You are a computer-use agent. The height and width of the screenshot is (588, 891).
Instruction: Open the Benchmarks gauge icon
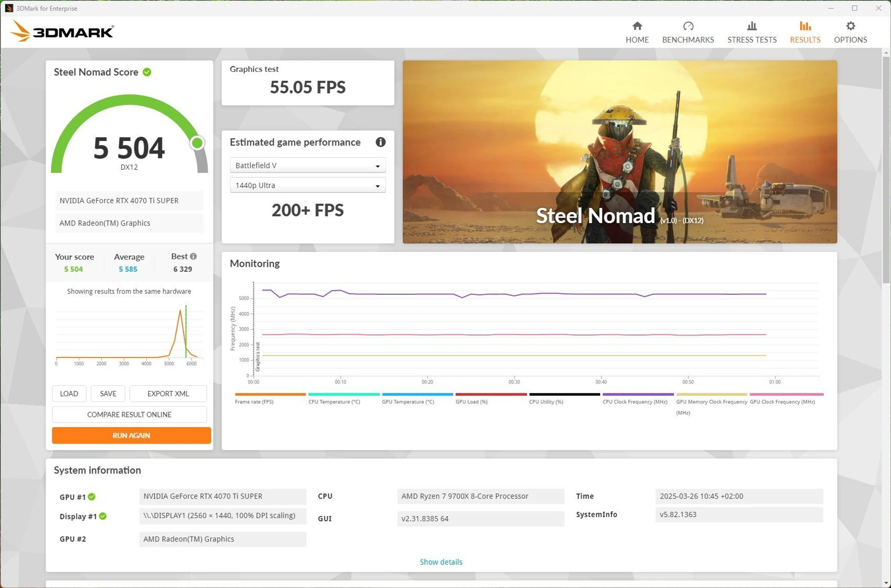pos(688,26)
